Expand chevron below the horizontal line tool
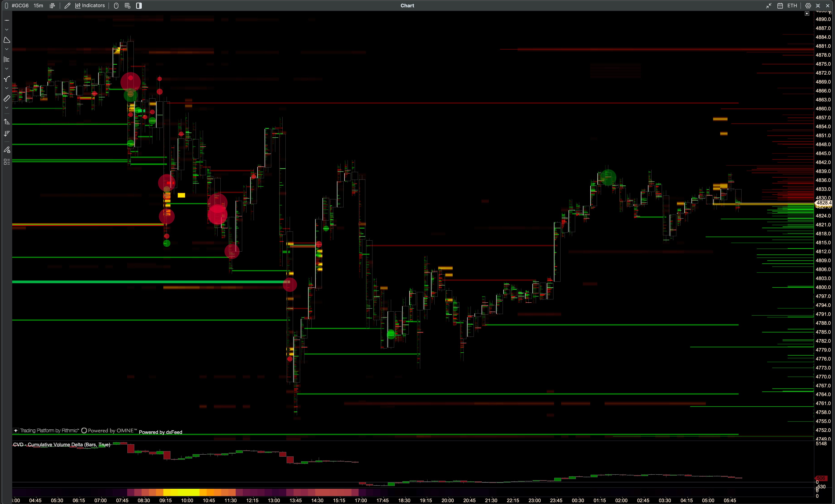Screen dimensions: 835x504 (x=7, y=30)
